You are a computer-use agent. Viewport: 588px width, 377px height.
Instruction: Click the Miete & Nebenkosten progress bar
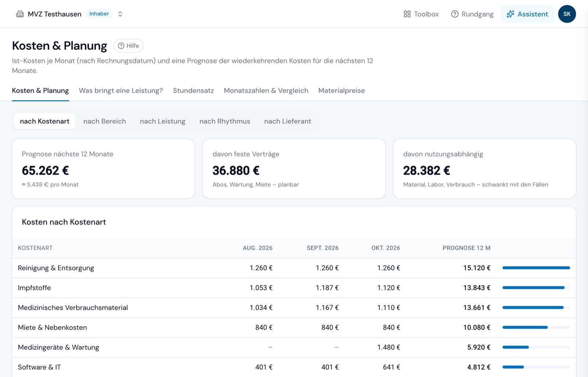point(536,327)
